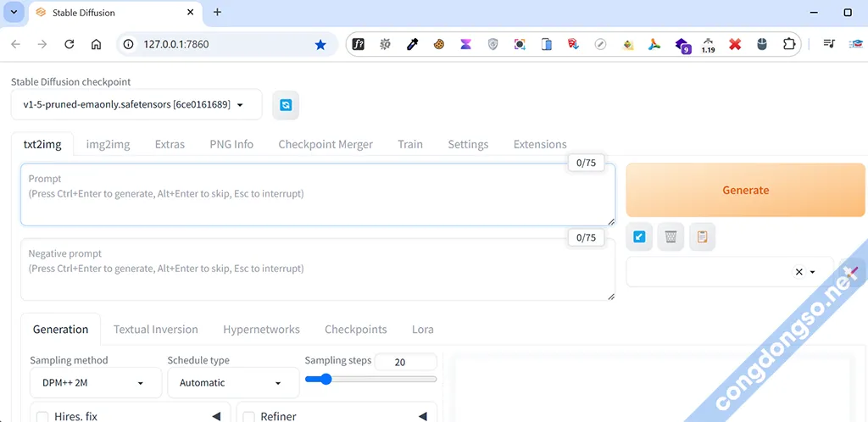Open the Extensions tab
868x422 pixels.
point(540,144)
